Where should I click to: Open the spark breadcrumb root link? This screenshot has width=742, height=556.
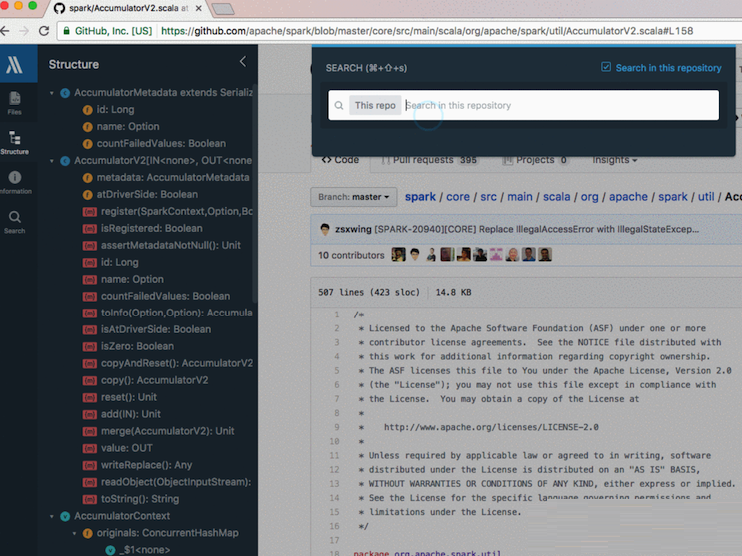click(420, 197)
